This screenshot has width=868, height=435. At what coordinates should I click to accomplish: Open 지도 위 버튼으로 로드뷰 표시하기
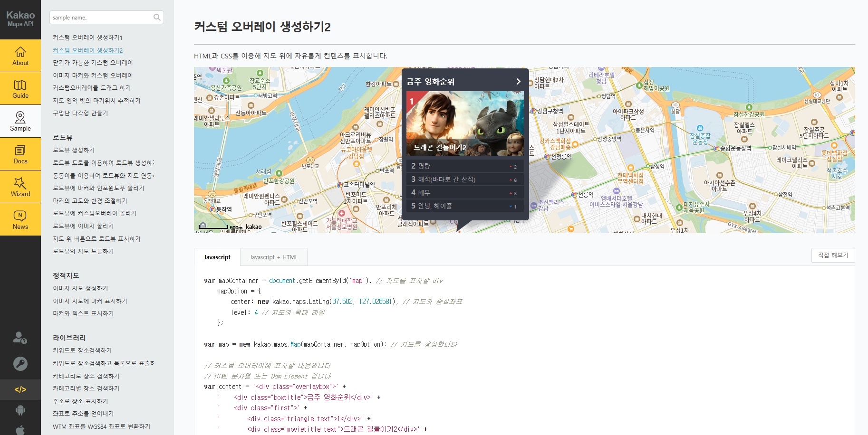(x=96, y=239)
